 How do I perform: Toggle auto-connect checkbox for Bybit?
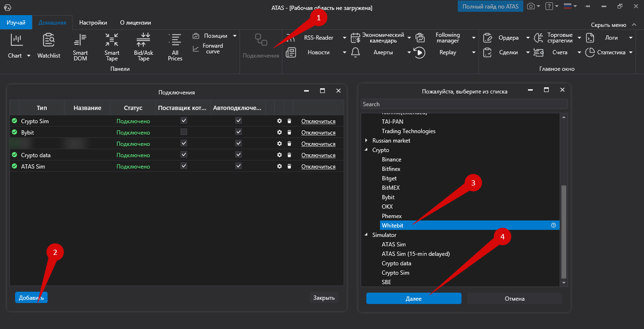(239, 132)
